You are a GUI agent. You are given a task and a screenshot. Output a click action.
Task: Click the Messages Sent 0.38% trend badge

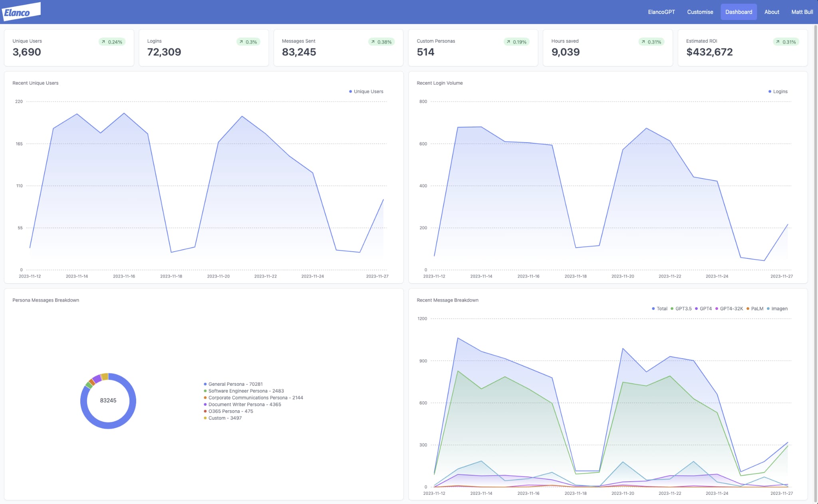point(381,42)
